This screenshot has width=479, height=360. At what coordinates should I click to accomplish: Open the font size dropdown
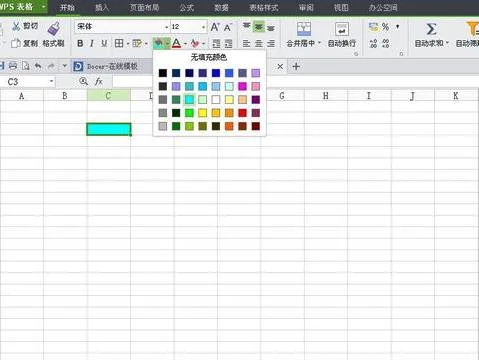pyautogui.click(x=203, y=27)
